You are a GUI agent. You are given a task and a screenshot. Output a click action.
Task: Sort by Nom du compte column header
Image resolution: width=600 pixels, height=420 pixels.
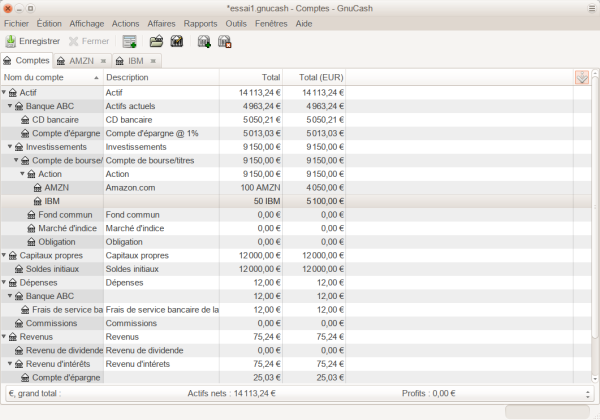point(50,77)
